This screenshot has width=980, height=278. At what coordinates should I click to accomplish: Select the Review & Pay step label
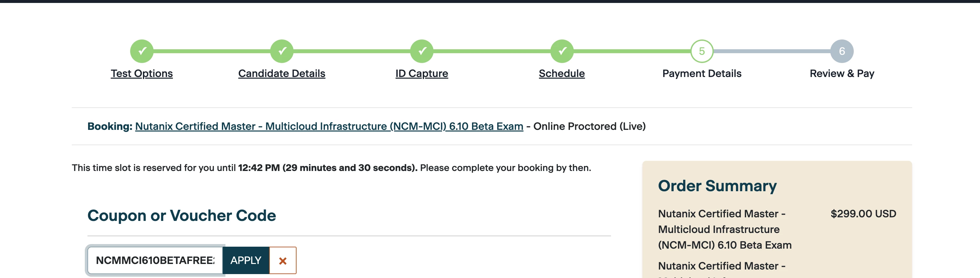pos(842,73)
